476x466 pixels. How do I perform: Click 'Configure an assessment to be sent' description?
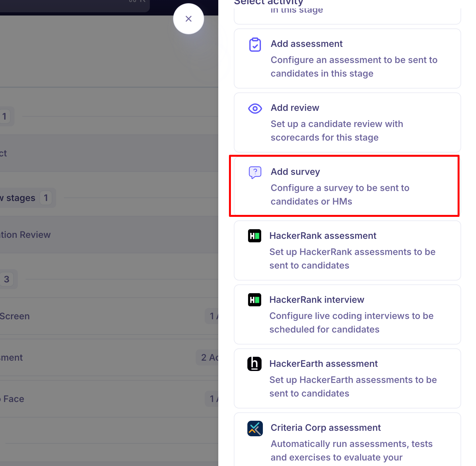[x=354, y=67]
